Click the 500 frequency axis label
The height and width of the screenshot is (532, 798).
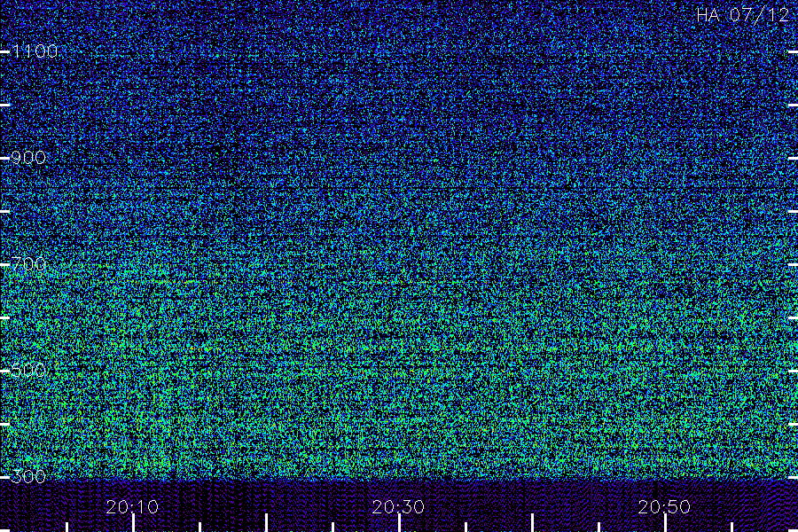[28, 371]
